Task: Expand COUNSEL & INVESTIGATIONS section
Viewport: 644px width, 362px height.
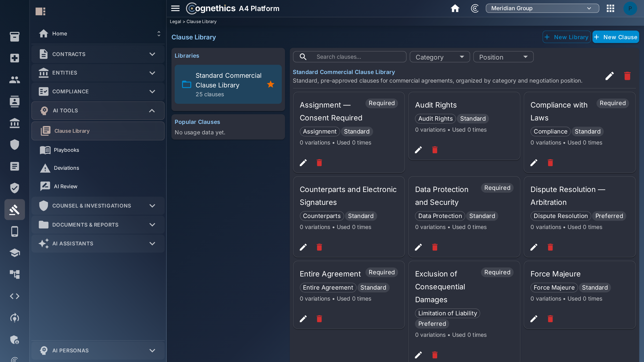Action: click(x=98, y=206)
